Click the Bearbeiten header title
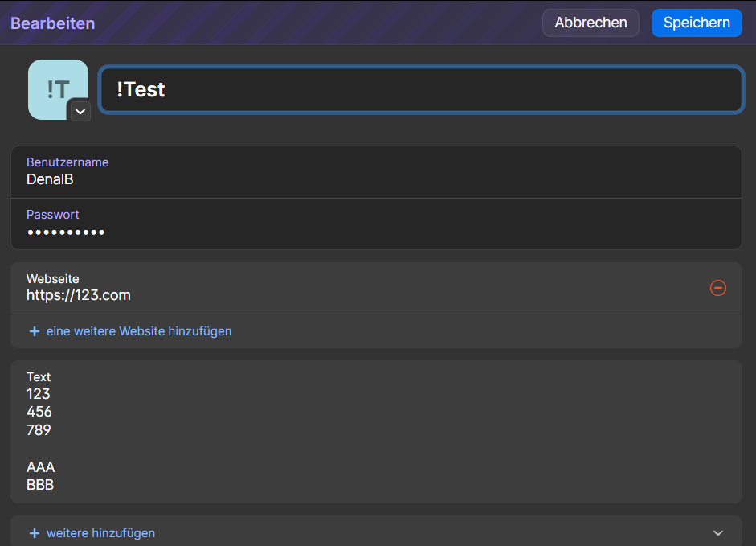The width and height of the screenshot is (756, 546). pyautogui.click(x=53, y=23)
